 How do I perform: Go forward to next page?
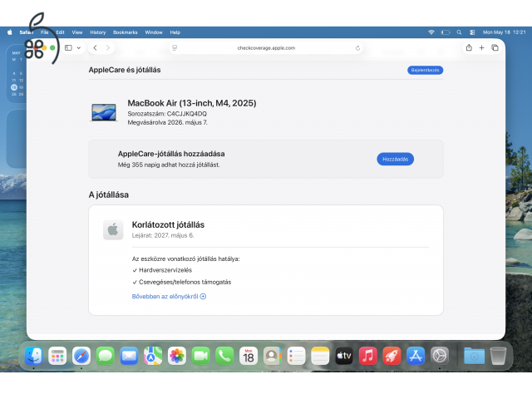click(108, 48)
